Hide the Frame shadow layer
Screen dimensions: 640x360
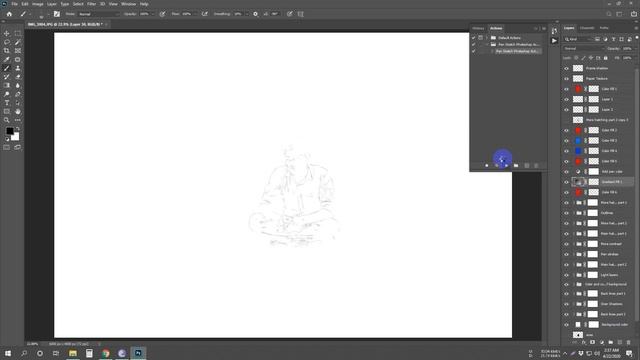[x=567, y=69]
